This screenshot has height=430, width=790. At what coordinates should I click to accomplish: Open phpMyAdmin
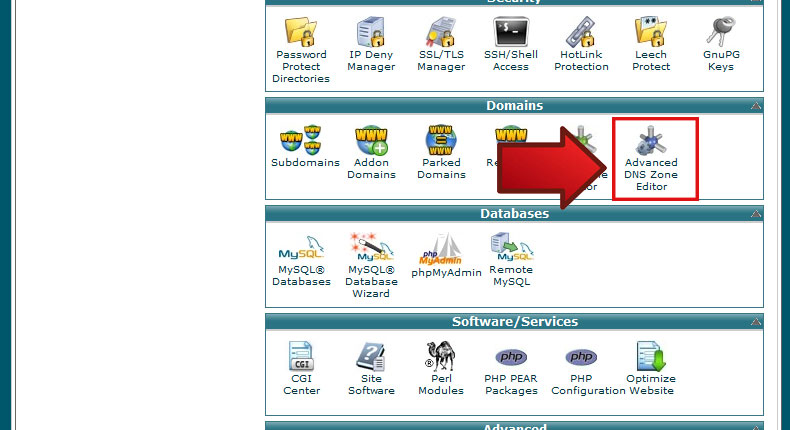pos(441,249)
